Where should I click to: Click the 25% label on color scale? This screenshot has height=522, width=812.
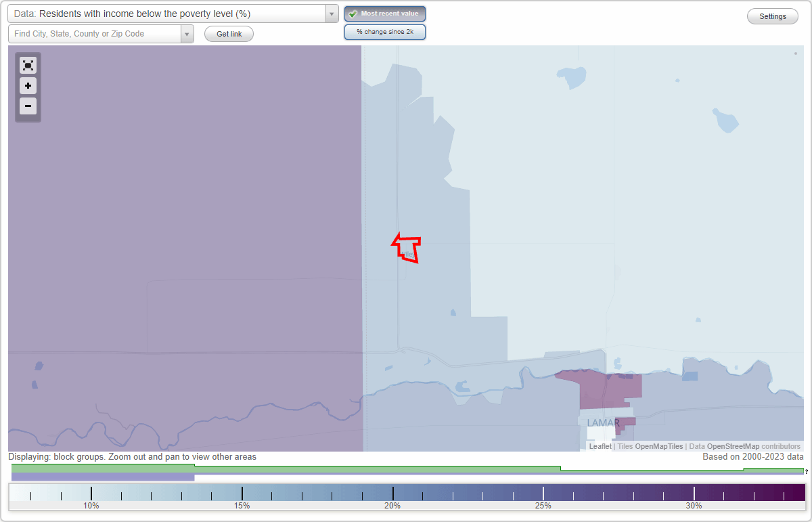coord(543,506)
